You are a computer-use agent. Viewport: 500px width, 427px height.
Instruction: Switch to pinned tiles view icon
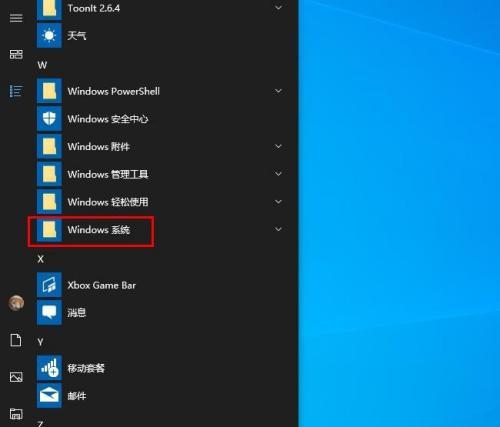click(x=16, y=54)
